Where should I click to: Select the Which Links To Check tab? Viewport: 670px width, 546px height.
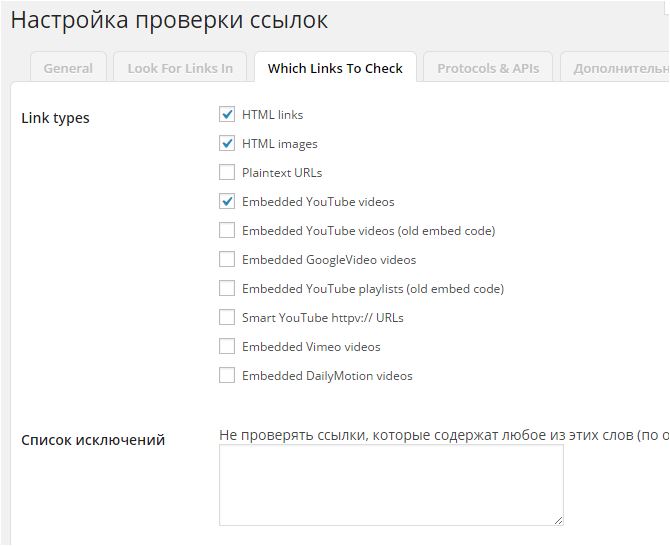tap(335, 69)
